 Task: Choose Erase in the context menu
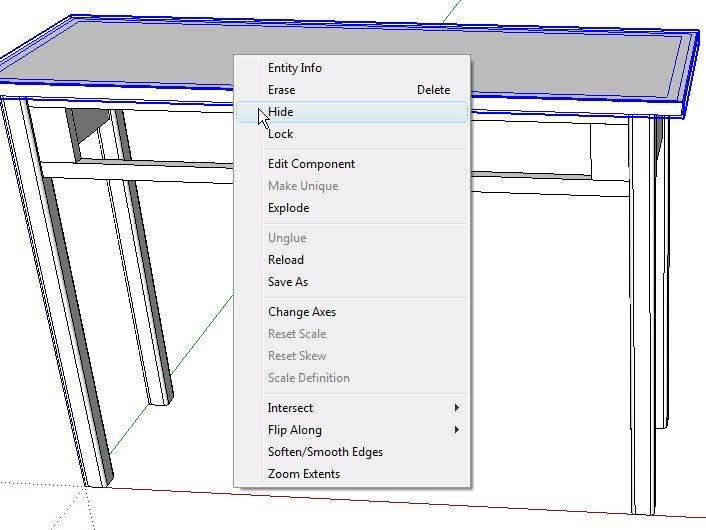pyautogui.click(x=352, y=90)
